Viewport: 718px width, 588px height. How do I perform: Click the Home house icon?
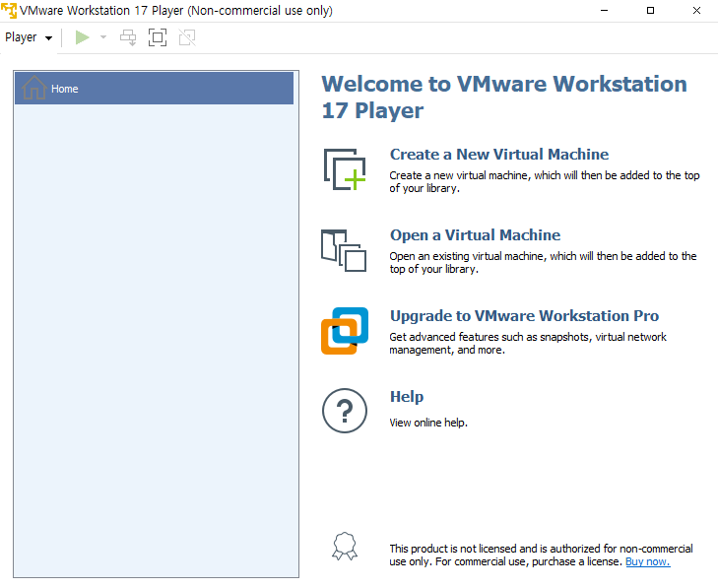pos(33,87)
